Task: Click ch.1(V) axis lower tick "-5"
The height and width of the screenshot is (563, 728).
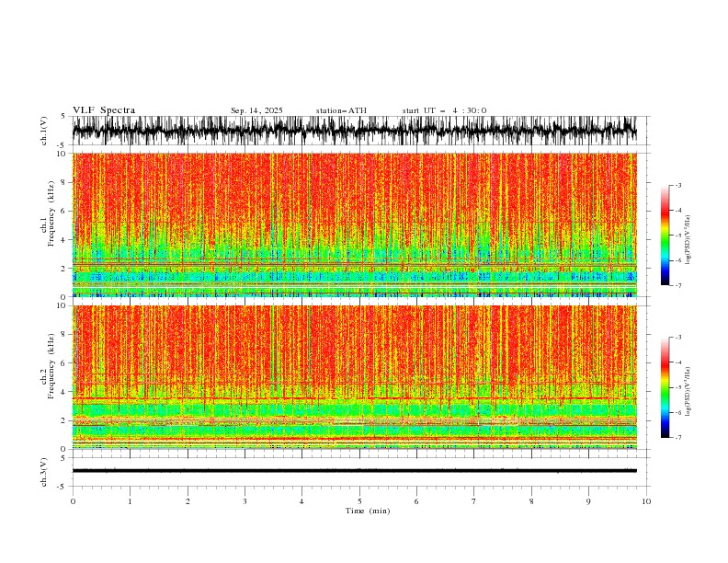Action: pos(62,145)
